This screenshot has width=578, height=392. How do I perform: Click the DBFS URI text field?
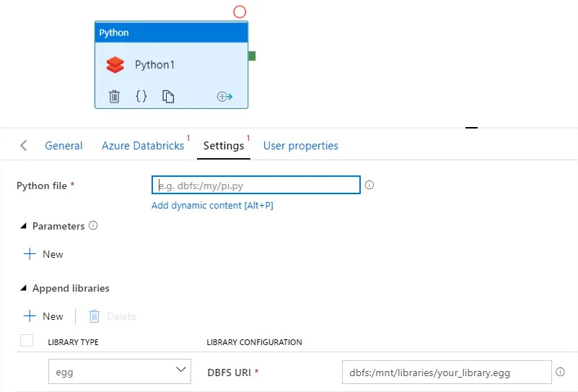(x=447, y=372)
